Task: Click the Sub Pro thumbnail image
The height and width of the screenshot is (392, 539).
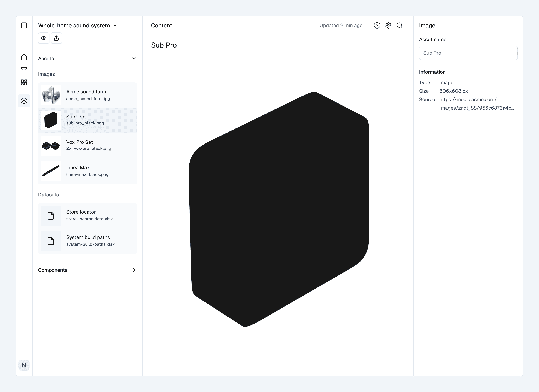Action: point(51,120)
